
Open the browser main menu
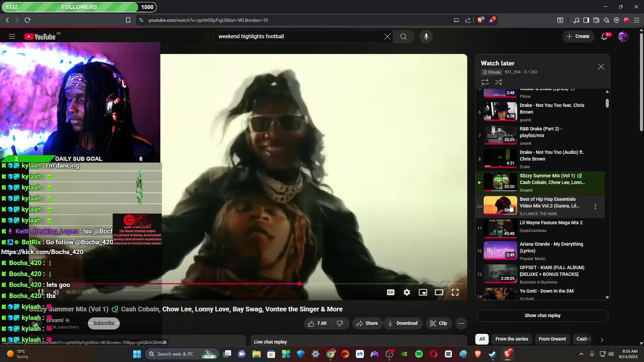(x=636, y=20)
